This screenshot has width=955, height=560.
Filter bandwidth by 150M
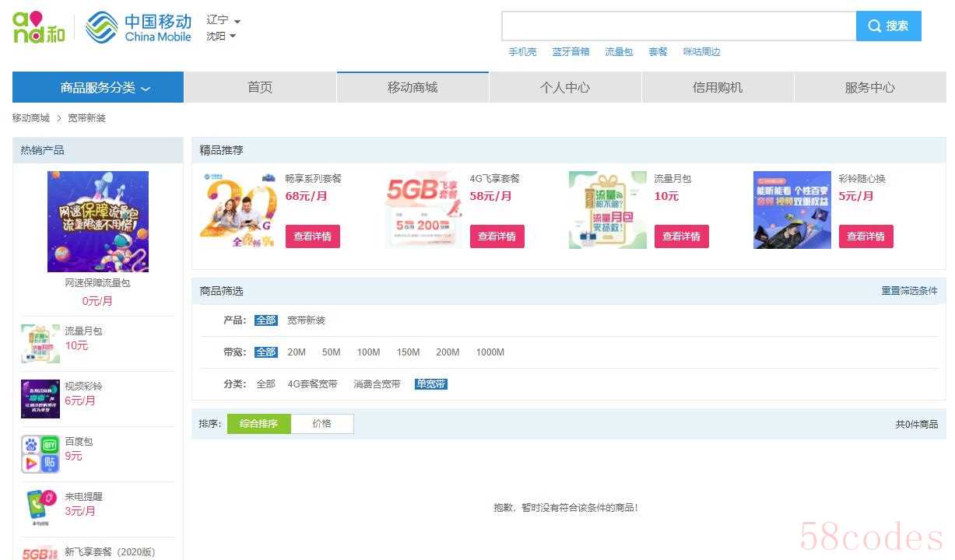click(x=408, y=352)
